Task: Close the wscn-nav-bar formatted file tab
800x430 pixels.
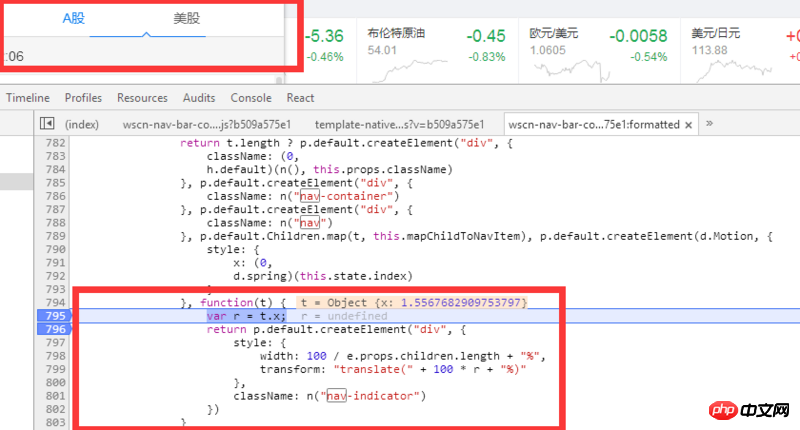Action: (x=688, y=125)
